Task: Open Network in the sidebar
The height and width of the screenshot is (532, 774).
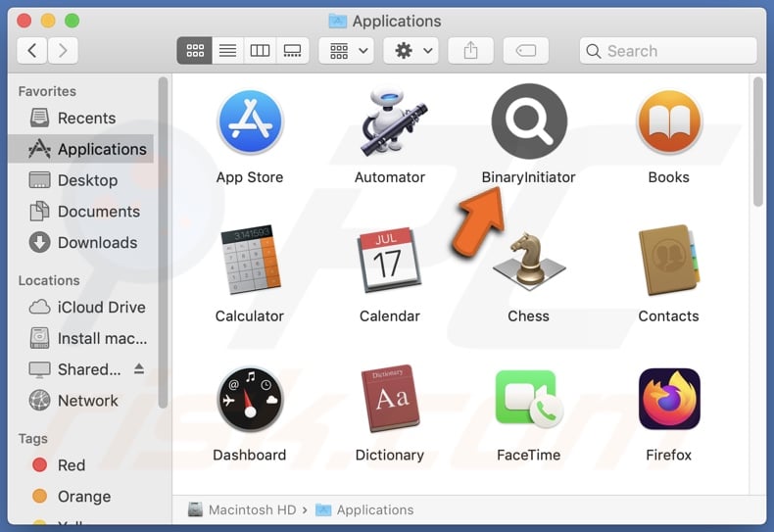Action: coord(81,401)
